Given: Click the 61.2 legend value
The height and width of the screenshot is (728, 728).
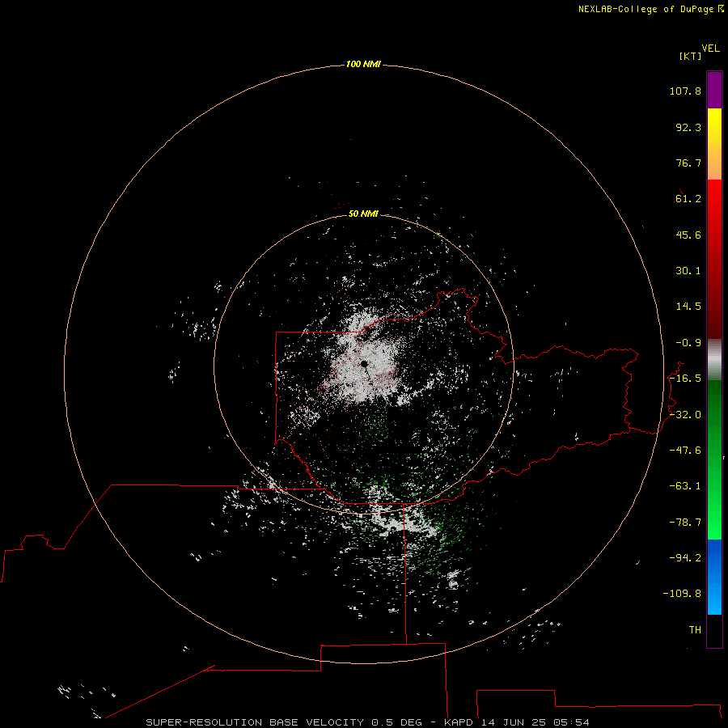Looking at the screenshot, I should (x=688, y=199).
